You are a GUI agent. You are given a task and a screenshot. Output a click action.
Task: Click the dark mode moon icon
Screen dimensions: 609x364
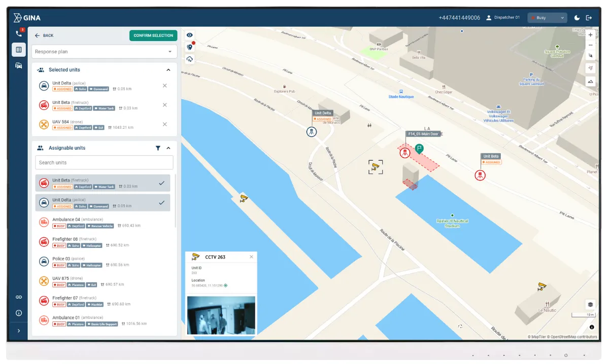pos(577,18)
